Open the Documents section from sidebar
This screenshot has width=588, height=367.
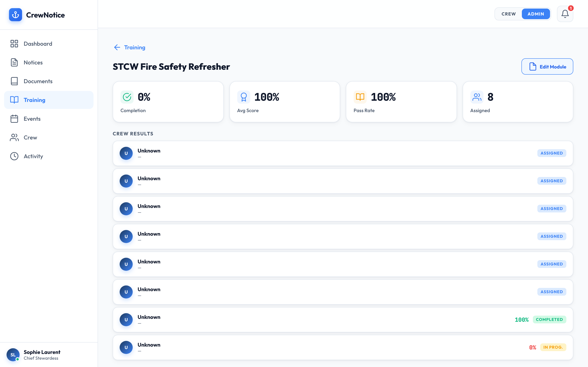click(x=14, y=81)
